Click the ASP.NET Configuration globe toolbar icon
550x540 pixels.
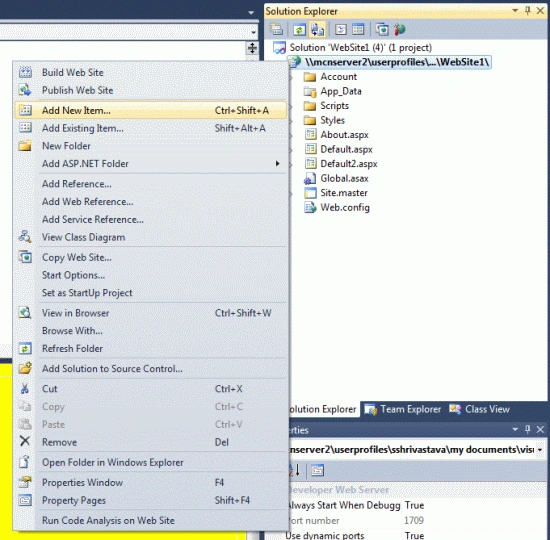coord(400,30)
